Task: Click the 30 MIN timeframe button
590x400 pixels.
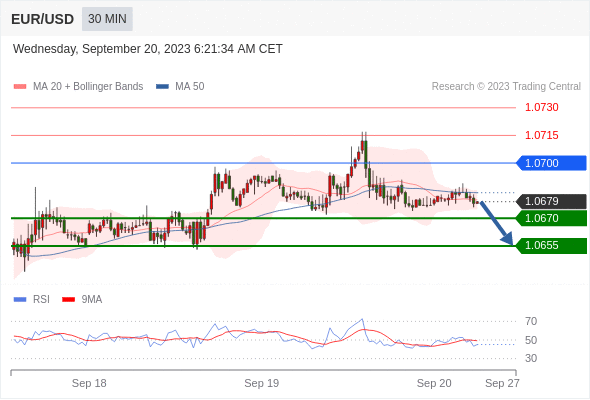Action: click(x=107, y=19)
